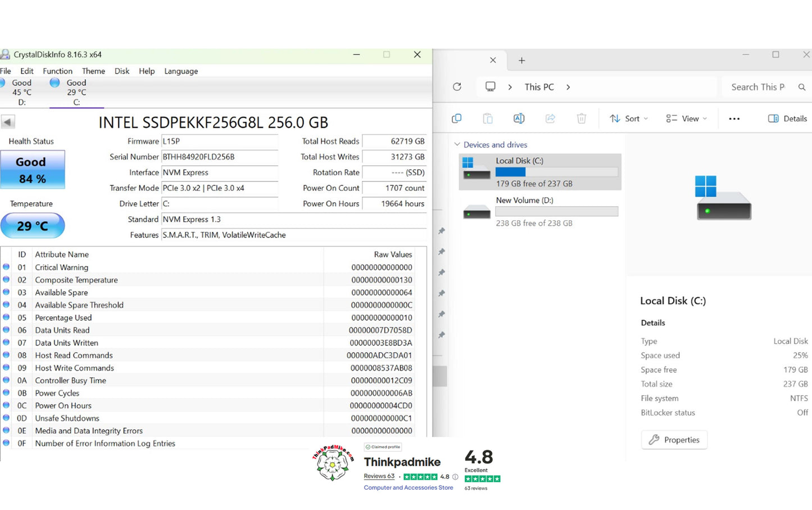Screen dimensions: 812x510
Task: Click the blue status dot for Critical Warning
Action: 6,267
